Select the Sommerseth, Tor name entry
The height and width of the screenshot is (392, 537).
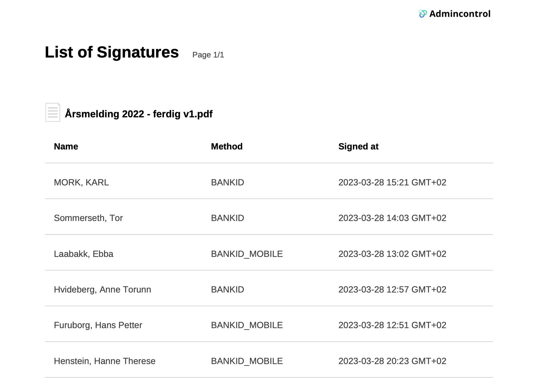tap(88, 218)
